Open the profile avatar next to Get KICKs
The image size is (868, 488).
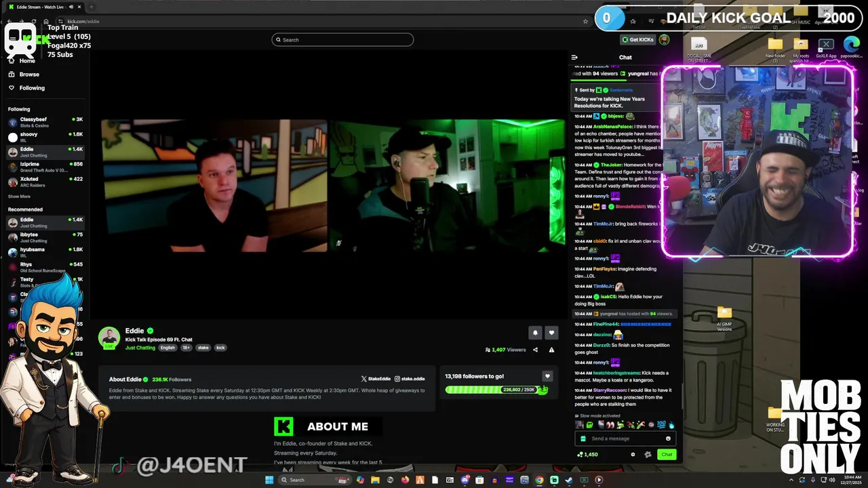[x=664, y=39]
